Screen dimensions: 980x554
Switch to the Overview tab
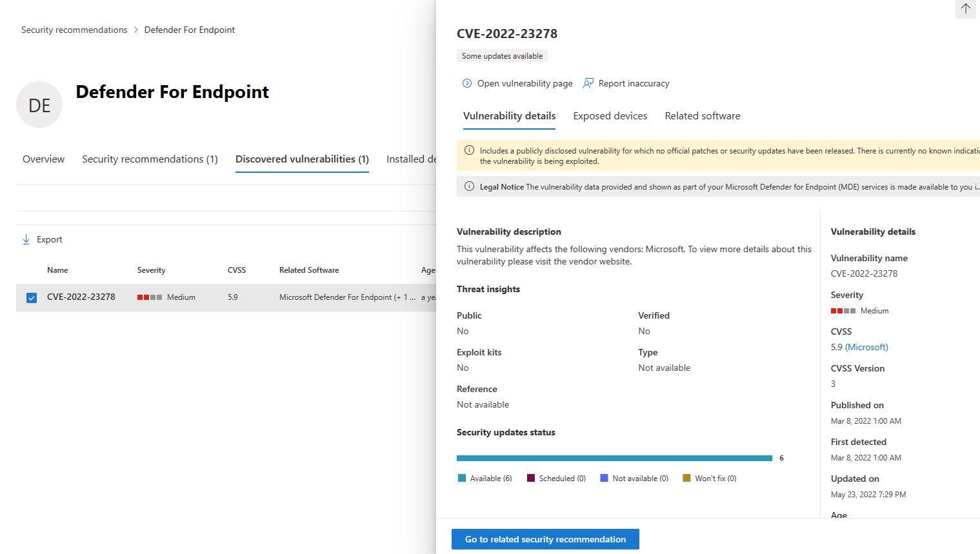(x=43, y=159)
